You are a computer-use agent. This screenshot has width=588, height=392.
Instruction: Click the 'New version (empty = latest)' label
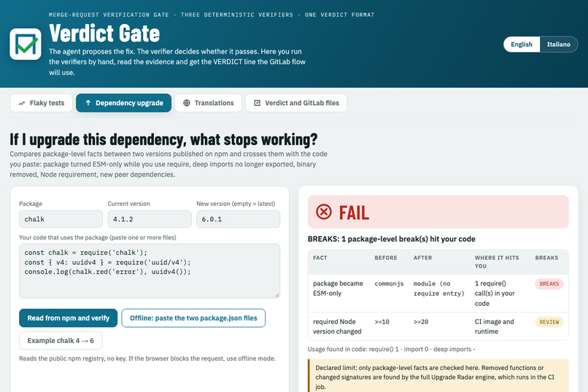tap(236, 204)
